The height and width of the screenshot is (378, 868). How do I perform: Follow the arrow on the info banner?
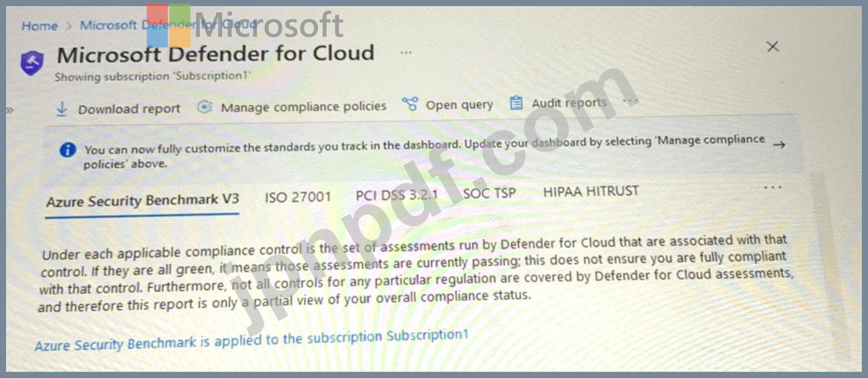779,145
